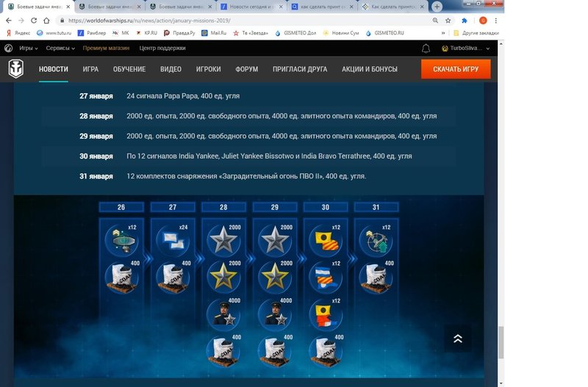
Task: Click the address bar URL field
Action: [x=240, y=21]
